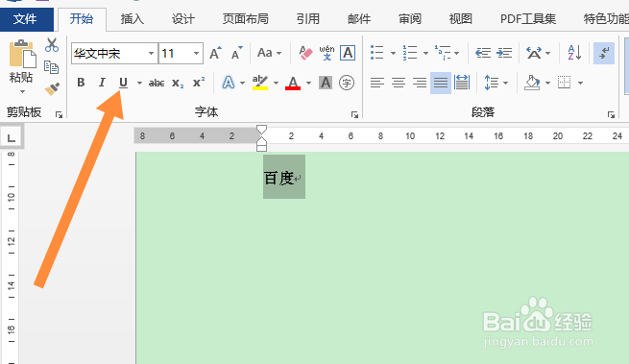Viewport: 629px width, 364px height.
Task: Apply yellow Text Highlight Color
Action: (260, 83)
